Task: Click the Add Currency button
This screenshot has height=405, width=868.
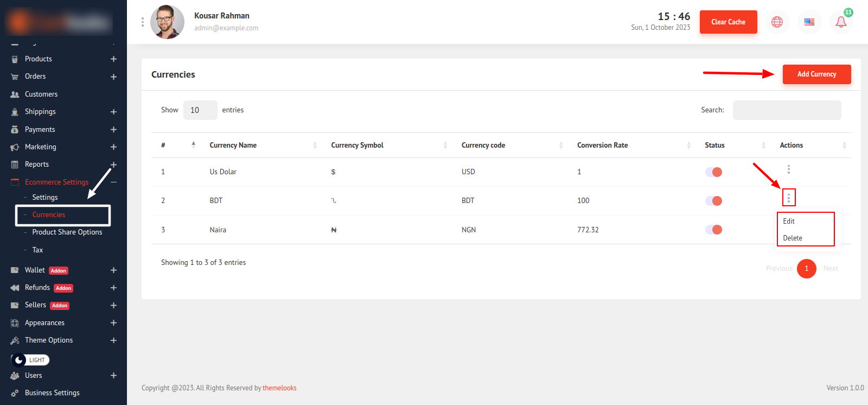Action: (816, 74)
